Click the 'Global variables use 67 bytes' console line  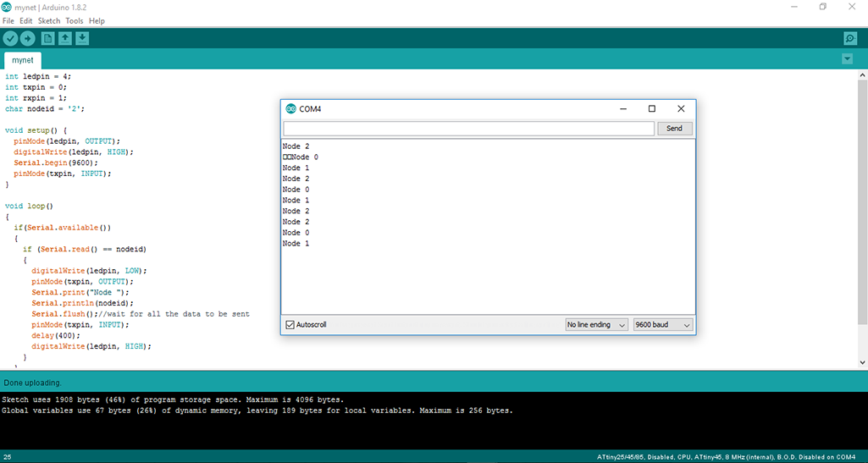(257, 411)
